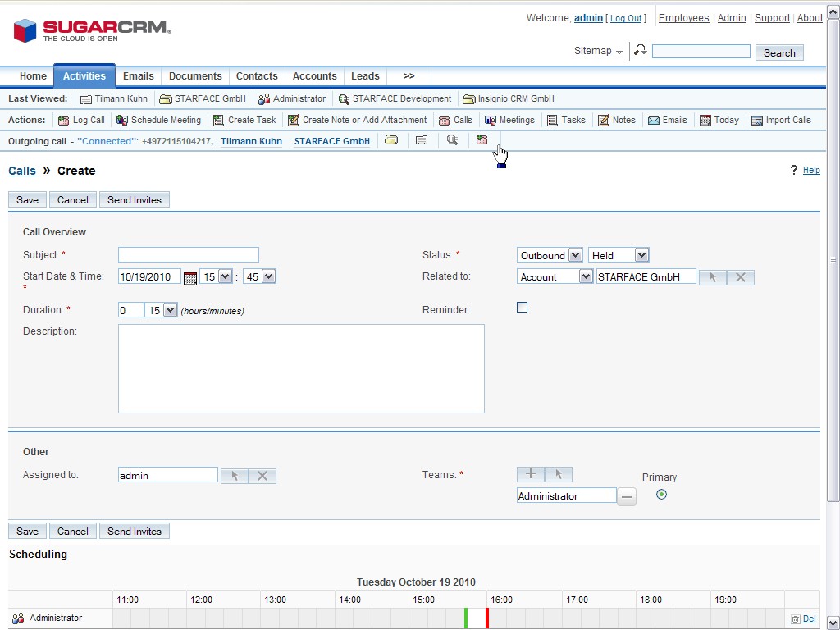The width and height of the screenshot is (840, 630).
Task: Open the Outbound direction dropdown
Action: tap(550, 255)
